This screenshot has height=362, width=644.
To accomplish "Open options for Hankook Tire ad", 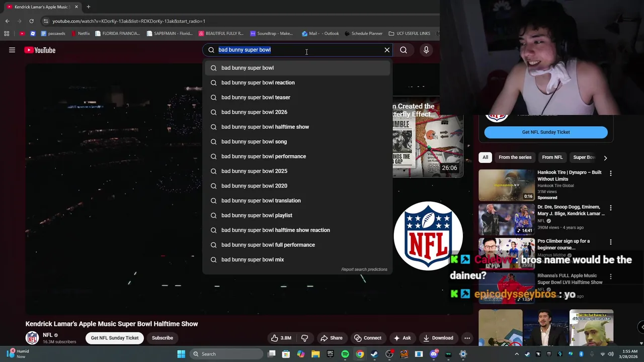I will click(611, 173).
